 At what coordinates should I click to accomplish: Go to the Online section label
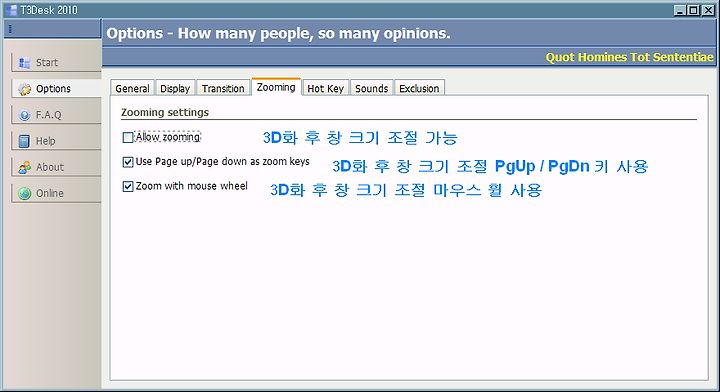50,193
